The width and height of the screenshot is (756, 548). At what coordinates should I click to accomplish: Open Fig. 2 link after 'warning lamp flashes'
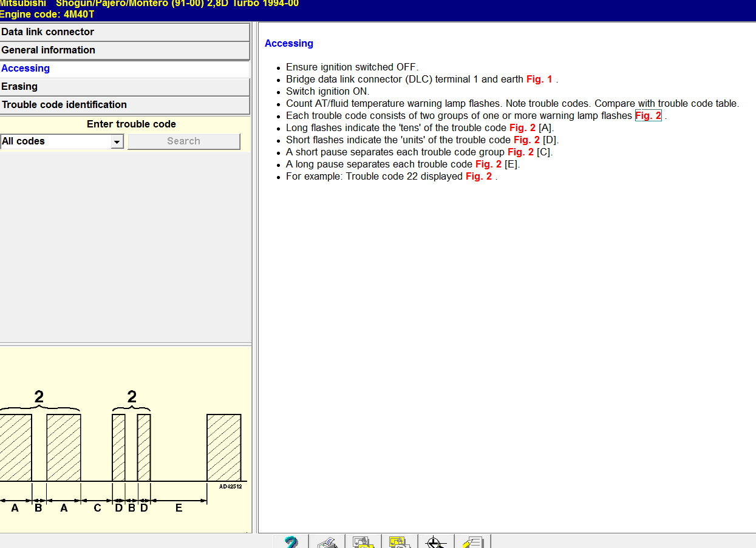pyautogui.click(x=648, y=115)
